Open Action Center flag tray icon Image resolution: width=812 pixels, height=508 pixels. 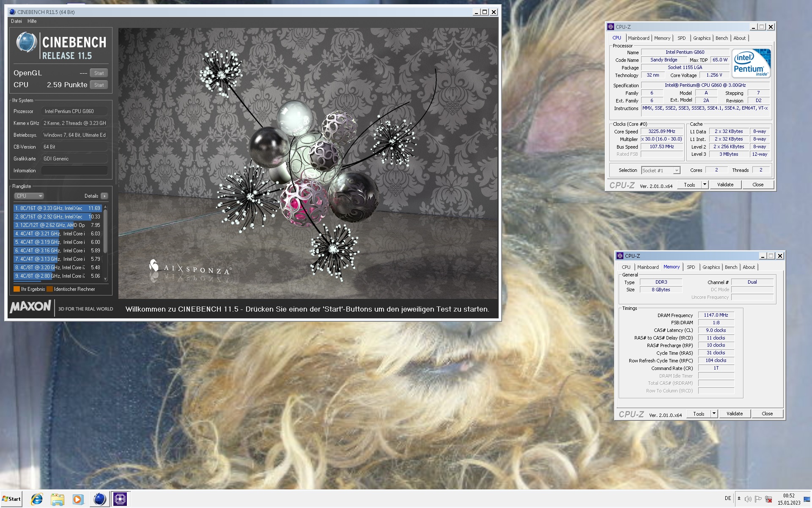coord(758,499)
